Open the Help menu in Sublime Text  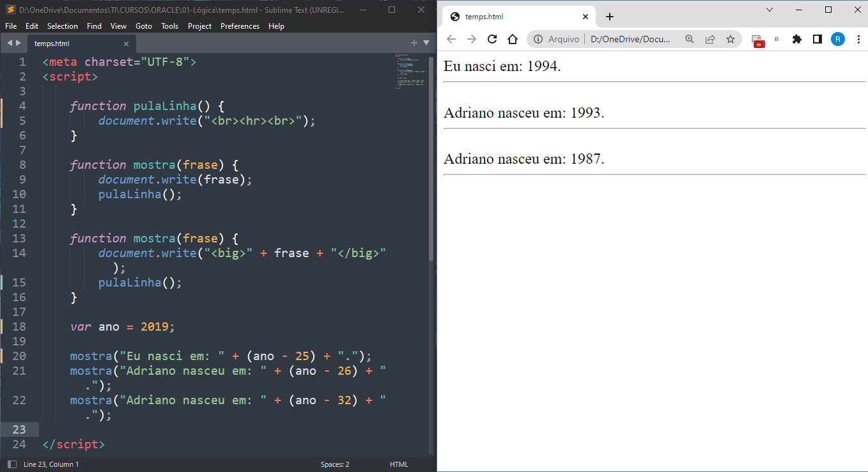point(276,26)
